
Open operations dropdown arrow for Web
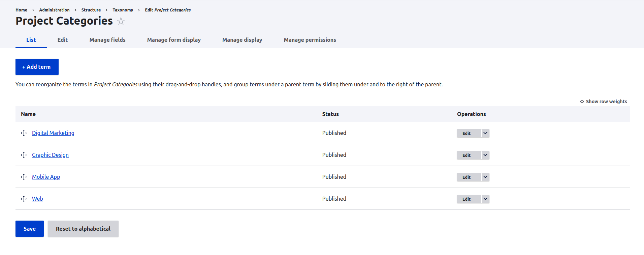485,199
